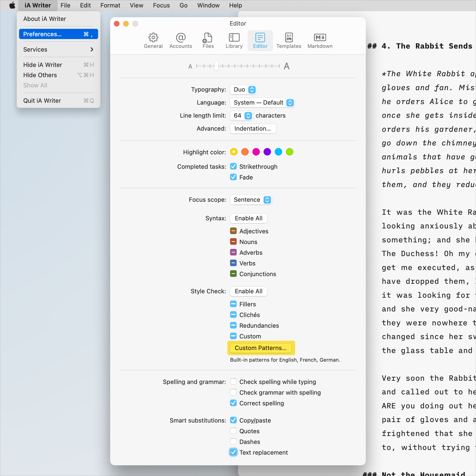Select the blue highlight color
The image size is (476, 476).
pos(278,152)
